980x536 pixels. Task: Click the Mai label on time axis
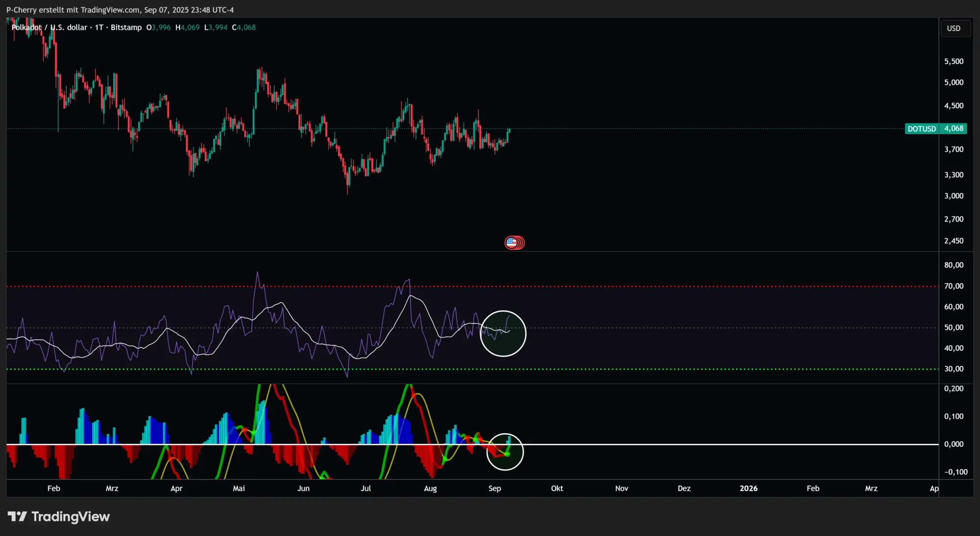click(239, 488)
